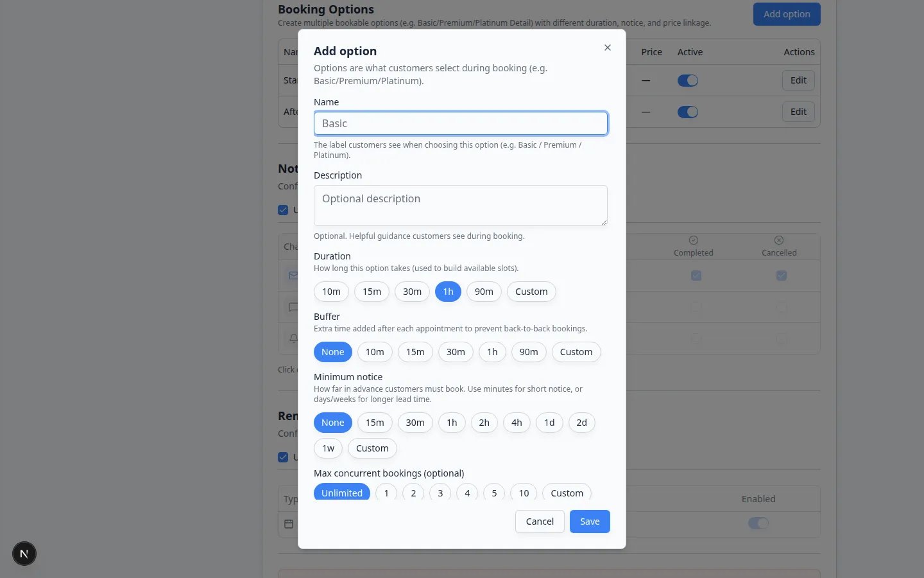The height and width of the screenshot is (578, 924).
Task: Click into the Description textarea
Action: click(461, 206)
